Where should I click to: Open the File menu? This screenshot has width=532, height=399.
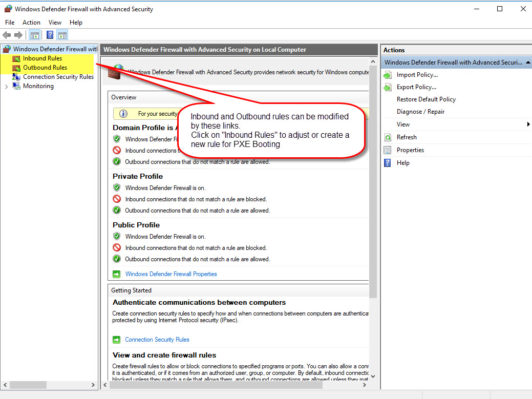point(10,23)
